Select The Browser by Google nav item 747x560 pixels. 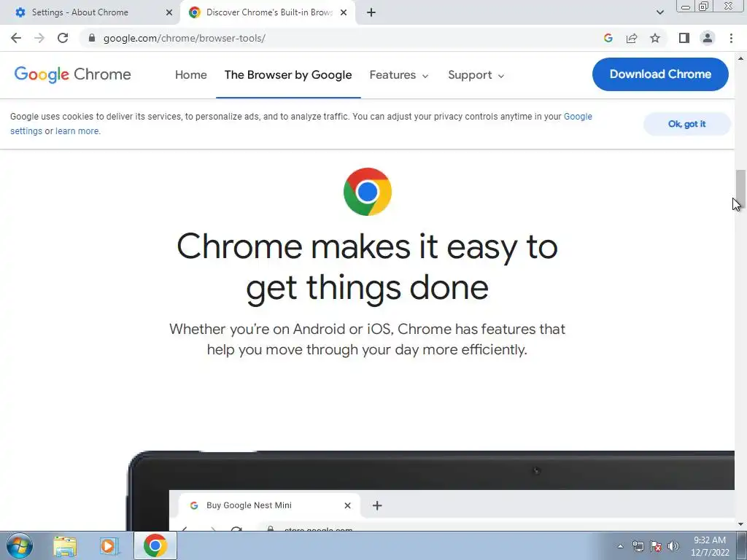coord(288,75)
